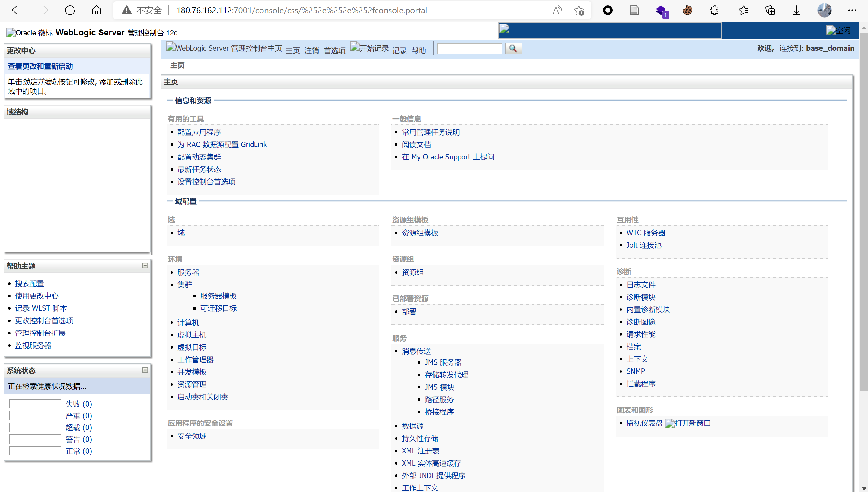The image size is (868, 492).
Task: Open 帮助 in console toolbar
Action: pyautogui.click(x=418, y=51)
